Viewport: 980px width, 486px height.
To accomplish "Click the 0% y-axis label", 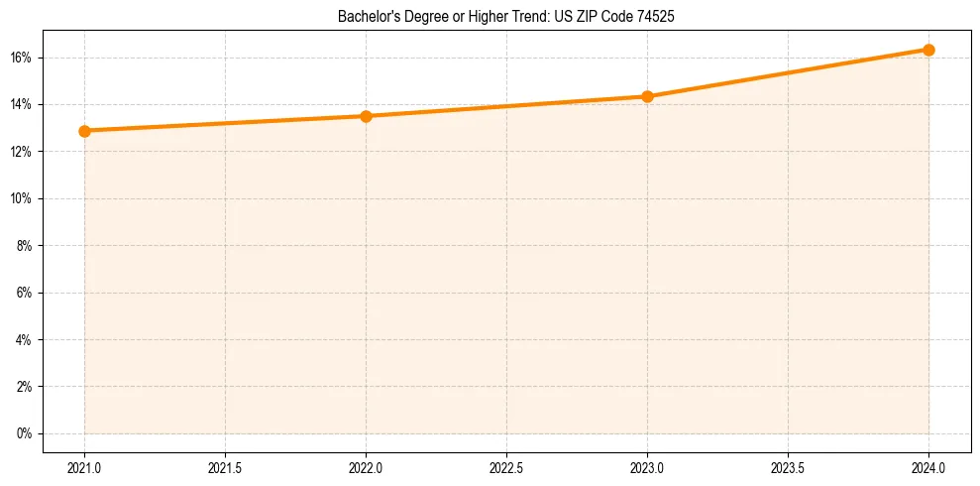I will (x=23, y=433).
